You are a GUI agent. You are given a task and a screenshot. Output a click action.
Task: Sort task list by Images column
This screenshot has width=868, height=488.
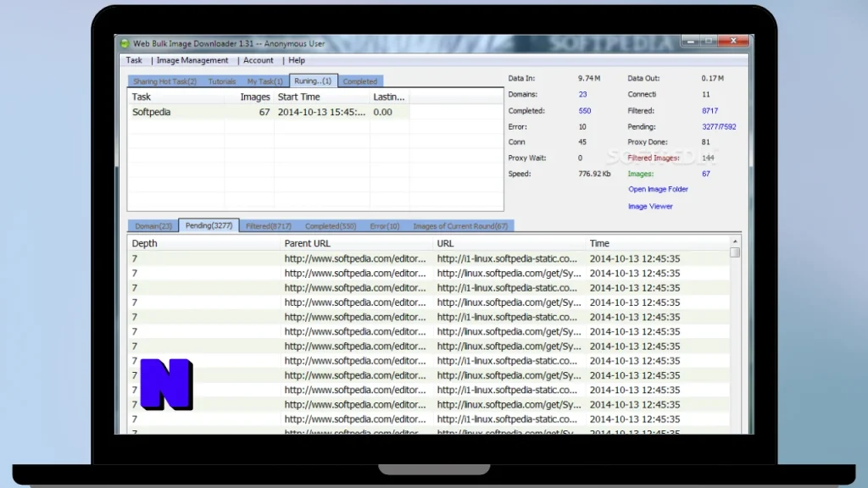tap(249, 97)
